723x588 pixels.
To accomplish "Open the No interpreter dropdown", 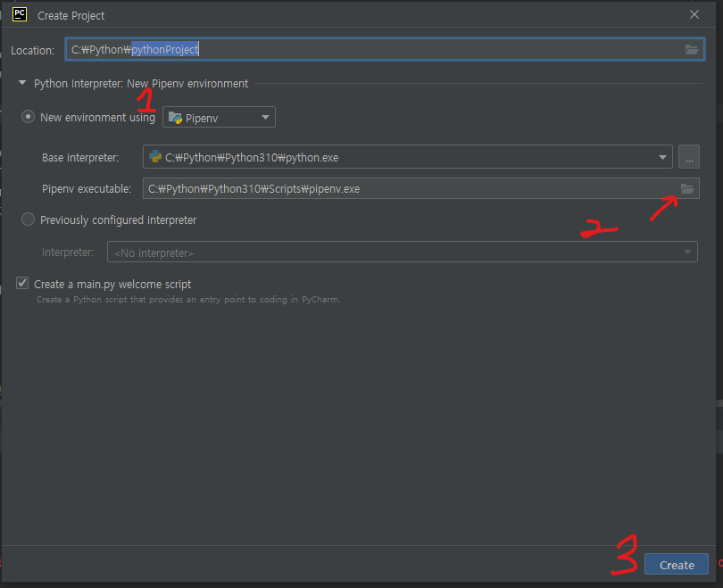I will (x=402, y=253).
